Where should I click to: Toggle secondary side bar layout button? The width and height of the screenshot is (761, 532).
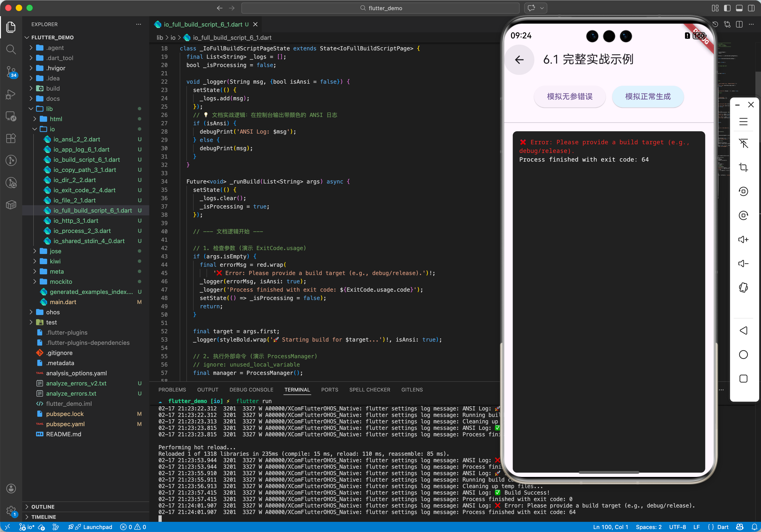pyautogui.click(x=751, y=8)
